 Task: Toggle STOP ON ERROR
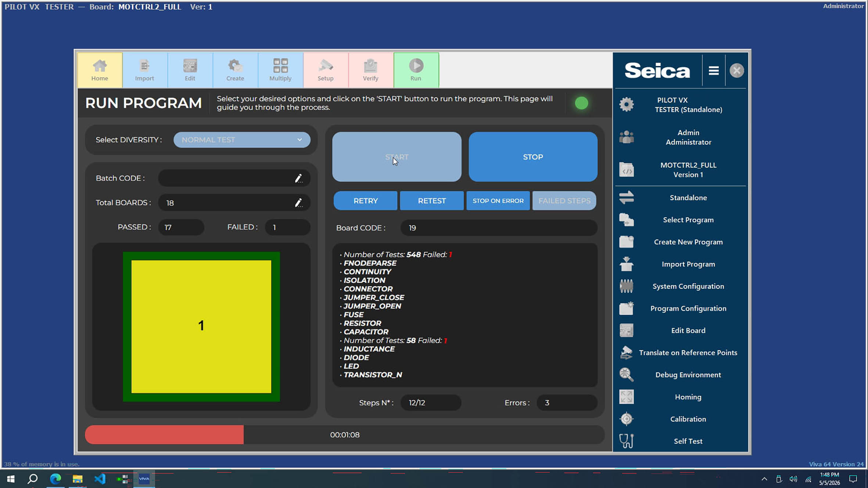point(498,201)
